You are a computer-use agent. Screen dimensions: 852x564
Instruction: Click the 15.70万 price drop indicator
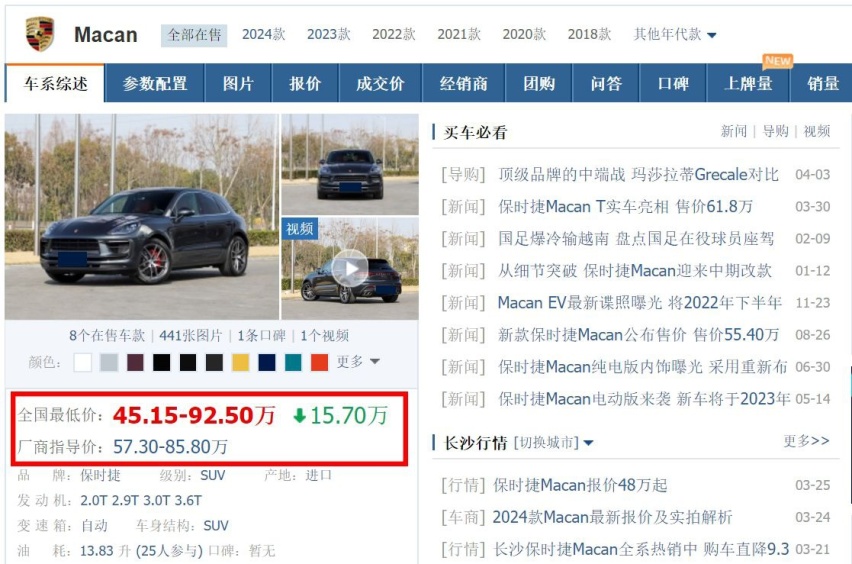[x=340, y=416]
